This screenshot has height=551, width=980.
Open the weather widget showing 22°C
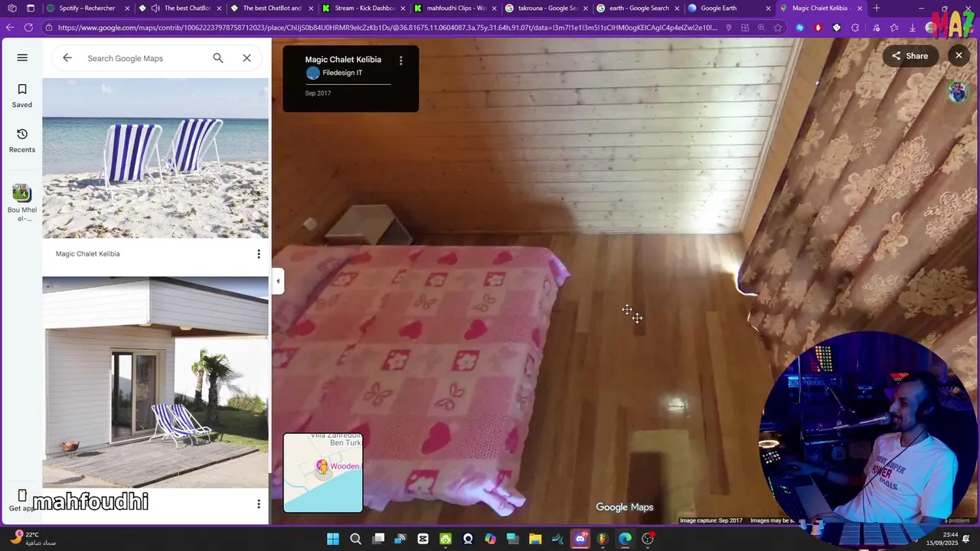click(x=32, y=539)
